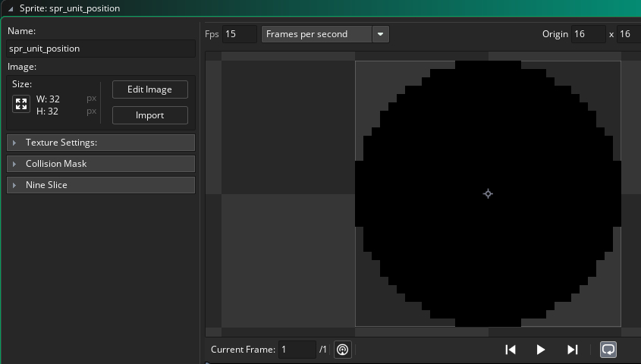The width and height of the screenshot is (641, 364).
Task: Toggle the loop playback button
Action: coord(608,350)
